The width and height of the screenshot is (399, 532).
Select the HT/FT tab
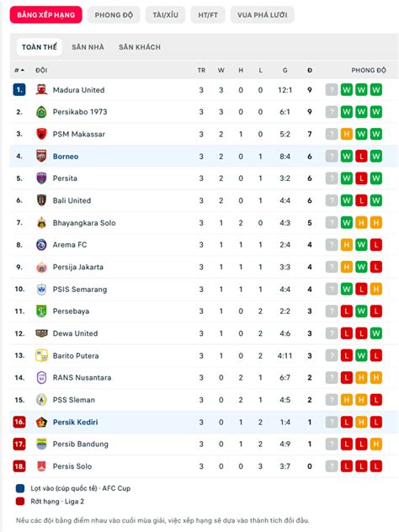[x=208, y=15]
